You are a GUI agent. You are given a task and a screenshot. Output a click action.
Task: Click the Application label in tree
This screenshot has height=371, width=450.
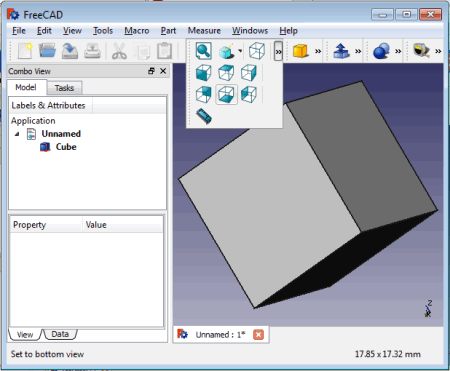click(x=33, y=121)
